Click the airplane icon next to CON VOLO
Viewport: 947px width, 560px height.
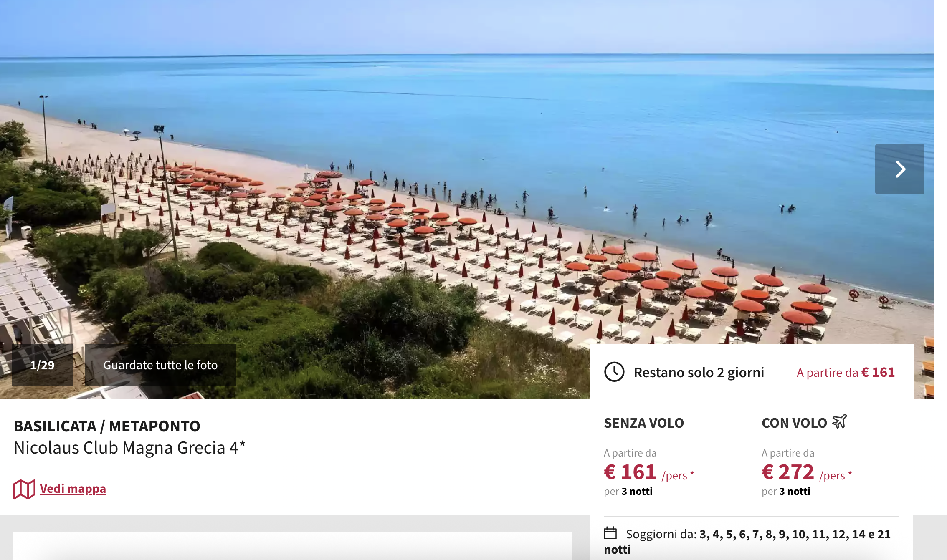(839, 421)
